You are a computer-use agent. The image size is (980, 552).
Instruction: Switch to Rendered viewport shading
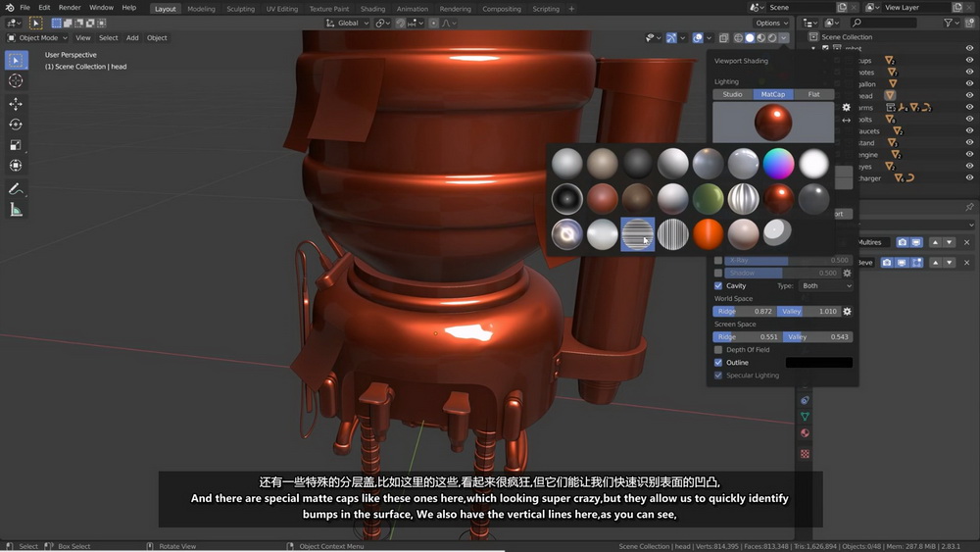[772, 38]
